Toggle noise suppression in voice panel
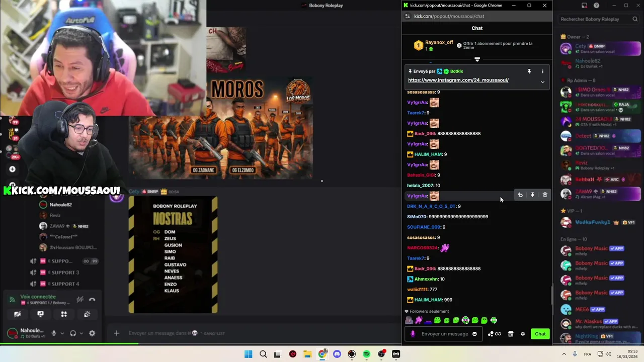 [x=79, y=300]
